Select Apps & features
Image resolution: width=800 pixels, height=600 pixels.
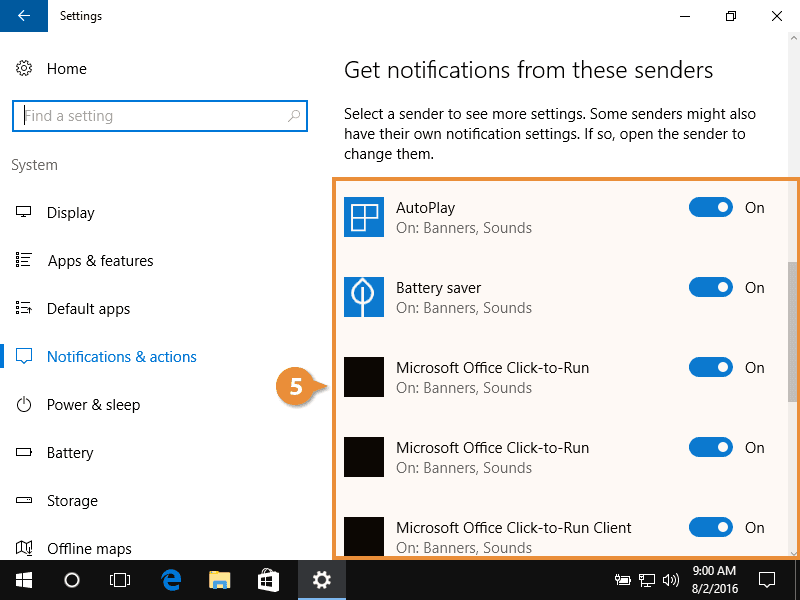pos(101,260)
